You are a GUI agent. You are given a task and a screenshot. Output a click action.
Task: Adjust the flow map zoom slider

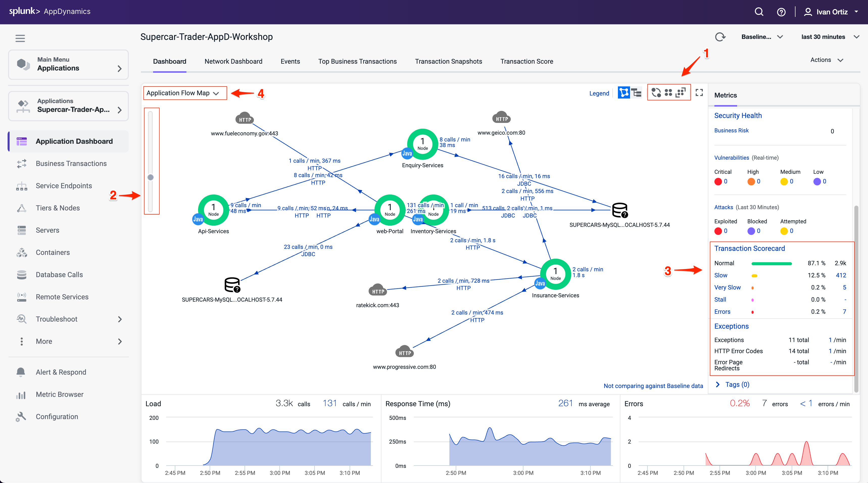[x=151, y=177]
